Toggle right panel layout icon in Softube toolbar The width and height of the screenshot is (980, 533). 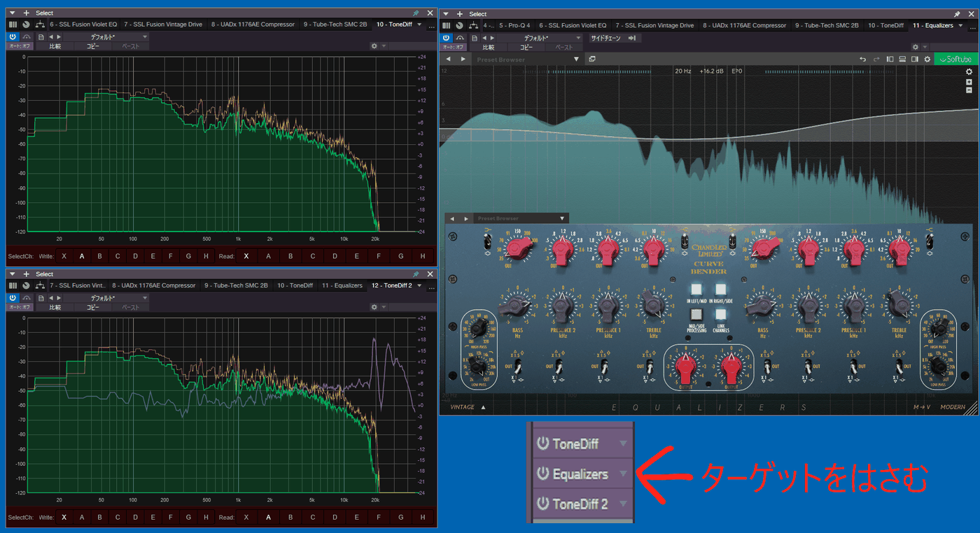tap(915, 59)
